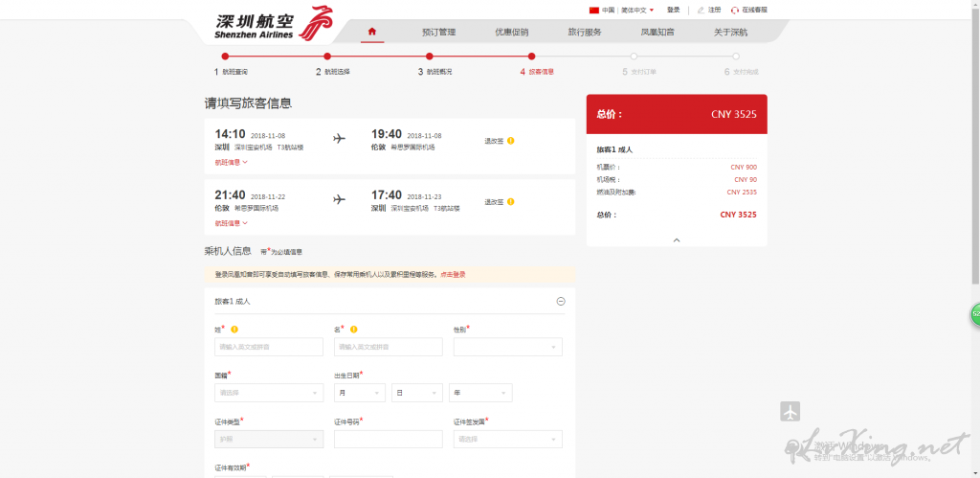Click 退改签 info icon for the 14:10 flight
The width and height of the screenshot is (980, 478).
511,141
